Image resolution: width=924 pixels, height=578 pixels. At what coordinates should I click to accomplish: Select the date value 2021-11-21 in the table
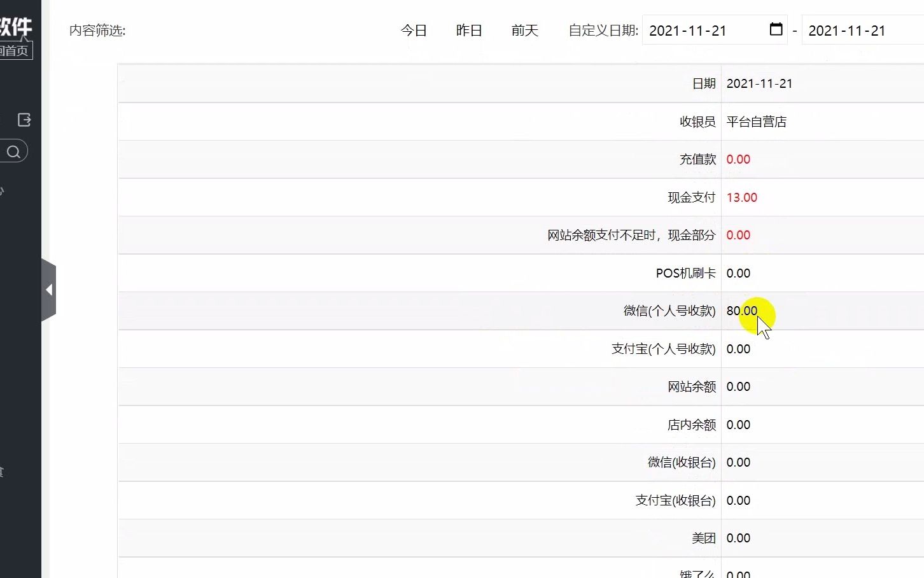coord(760,83)
